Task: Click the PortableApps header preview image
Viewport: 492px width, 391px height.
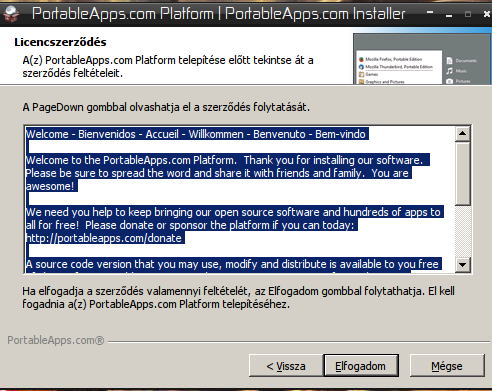Action: [422, 58]
